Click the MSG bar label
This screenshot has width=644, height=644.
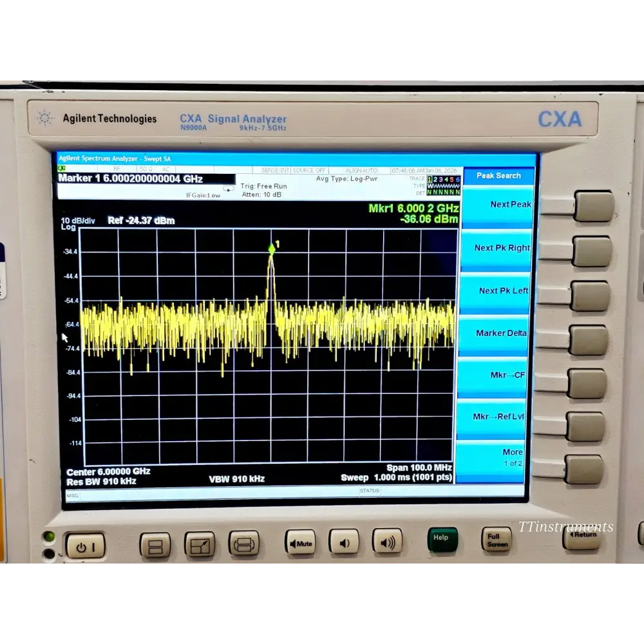point(72,496)
